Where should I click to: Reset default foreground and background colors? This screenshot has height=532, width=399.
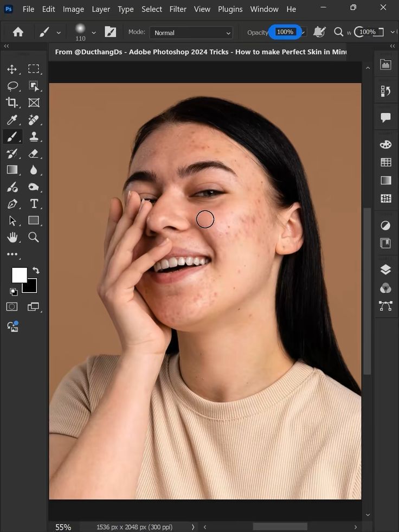[14, 291]
